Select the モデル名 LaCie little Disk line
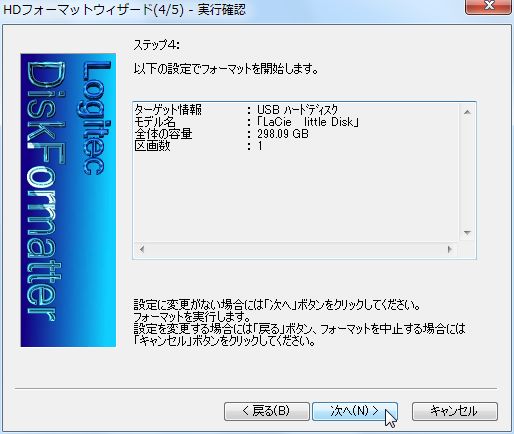The image size is (514, 434). point(246,122)
